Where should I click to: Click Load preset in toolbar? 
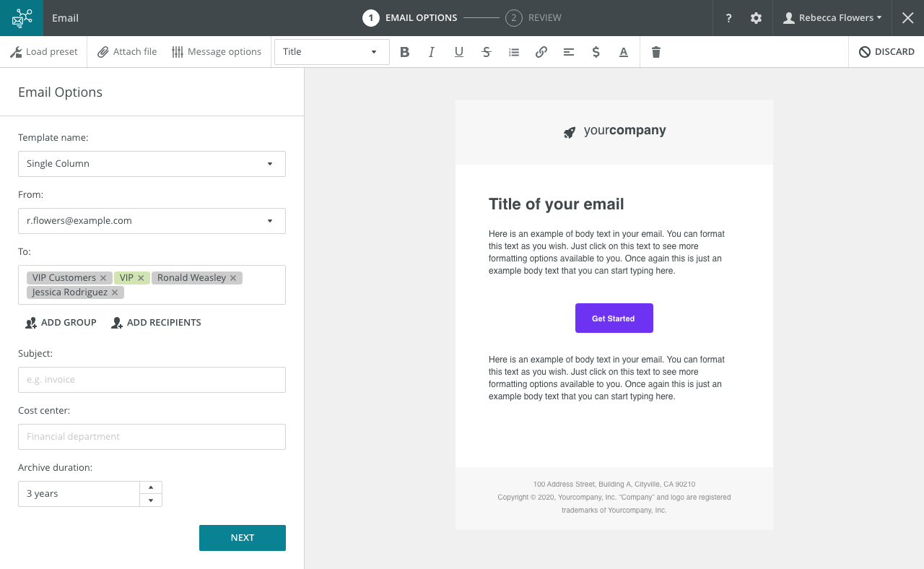pyautogui.click(x=44, y=52)
